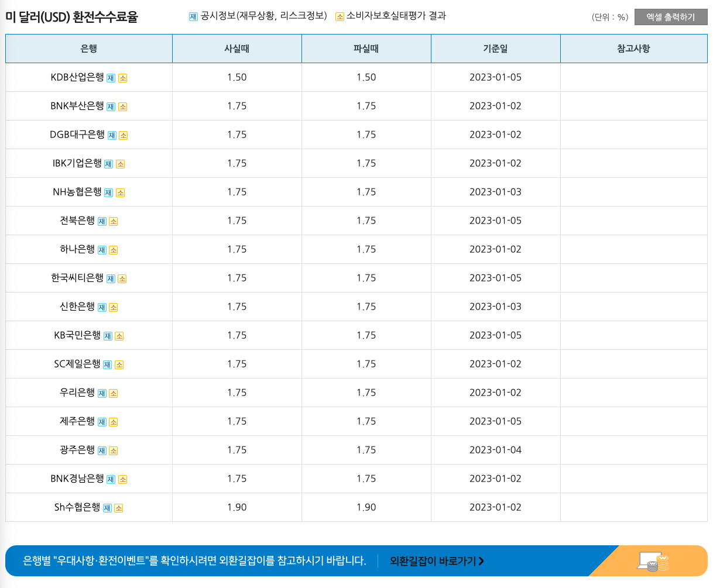Viewport: 713px width, 588px height.
Task: Open 재 disclosure icon for 제주은행
Action: pos(102,422)
